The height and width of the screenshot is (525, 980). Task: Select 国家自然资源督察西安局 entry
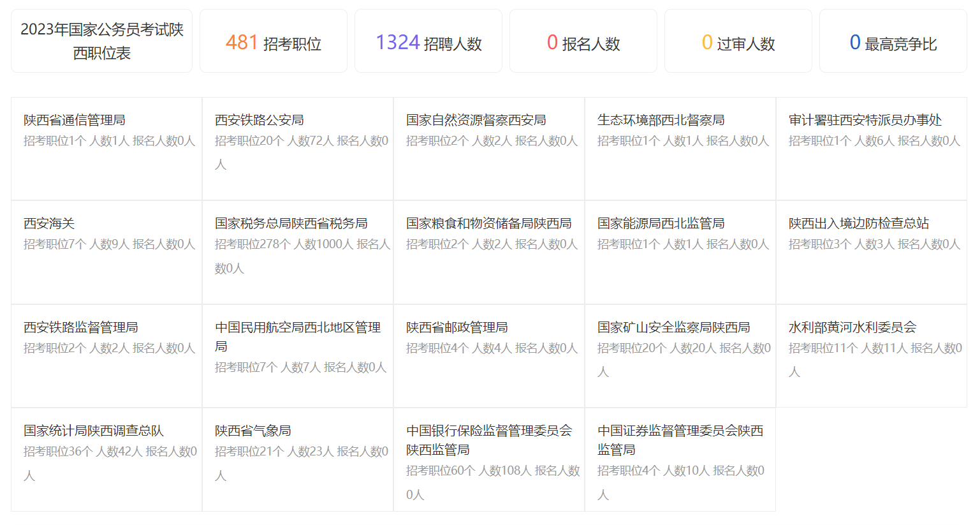point(489,149)
